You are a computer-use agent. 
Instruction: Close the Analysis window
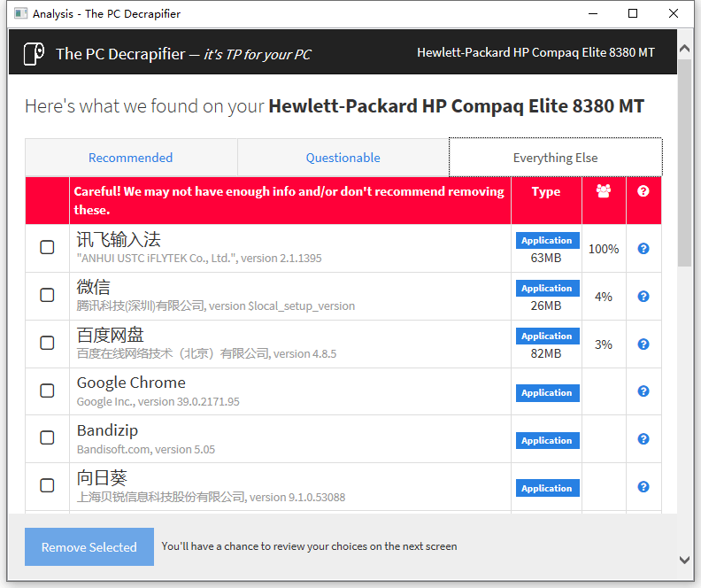point(674,13)
